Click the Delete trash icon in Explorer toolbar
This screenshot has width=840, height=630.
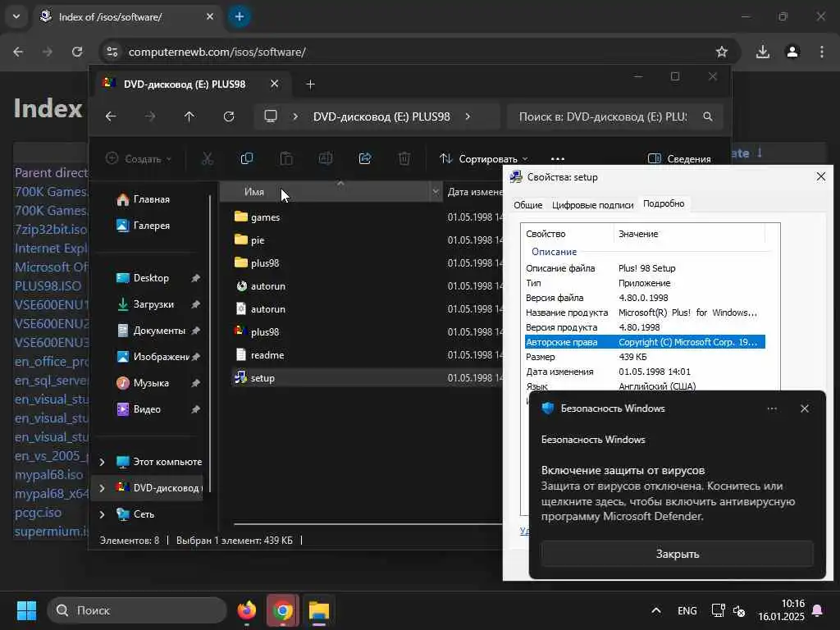coord(404,158)
